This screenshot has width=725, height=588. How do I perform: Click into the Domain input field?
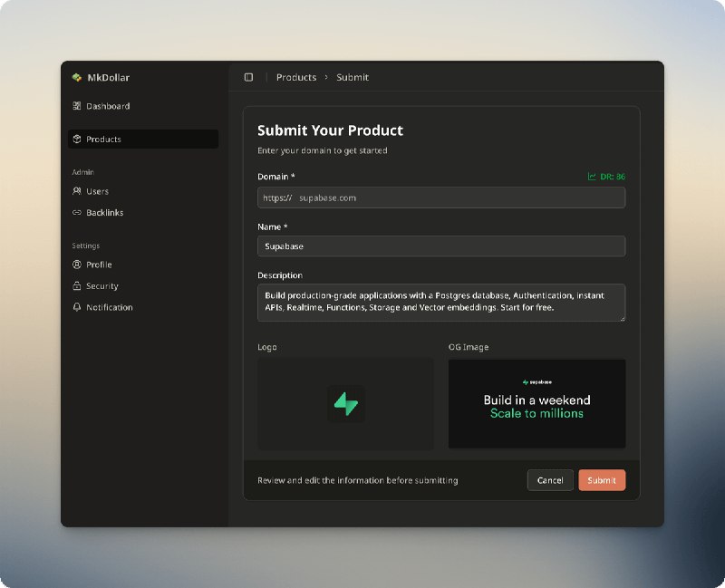(x=453, y=198)
